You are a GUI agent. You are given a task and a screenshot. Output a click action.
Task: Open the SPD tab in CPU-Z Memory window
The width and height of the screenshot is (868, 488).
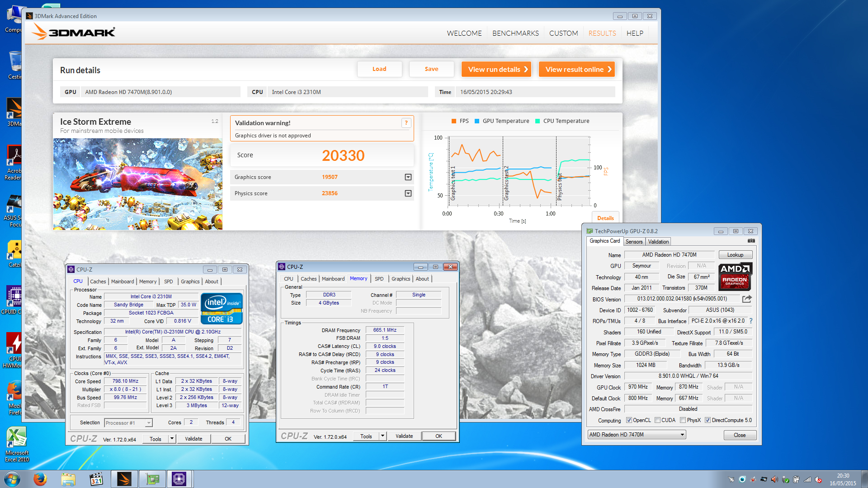pyautogui.click(x=379, y=279)
